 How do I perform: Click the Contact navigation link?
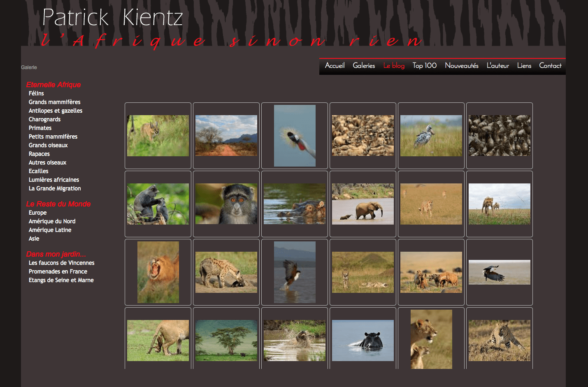tap(550, 66)
